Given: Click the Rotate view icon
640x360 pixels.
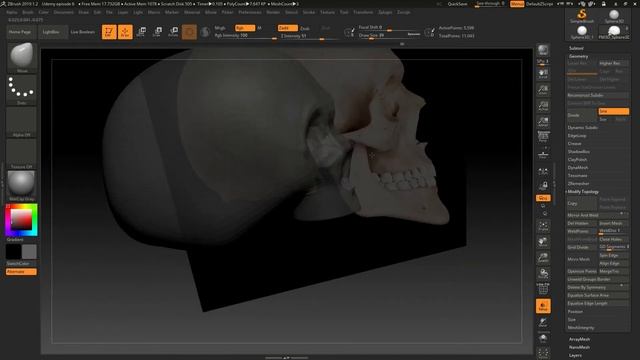Looking at the screenshot, I should click(543, 274).
